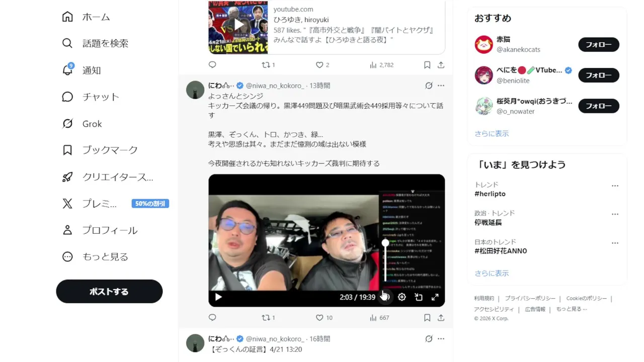The width and height of the screenshot is (644, 362).
Task: Open Grok explain icon on 13時間 post
Action: pos(429,85)
